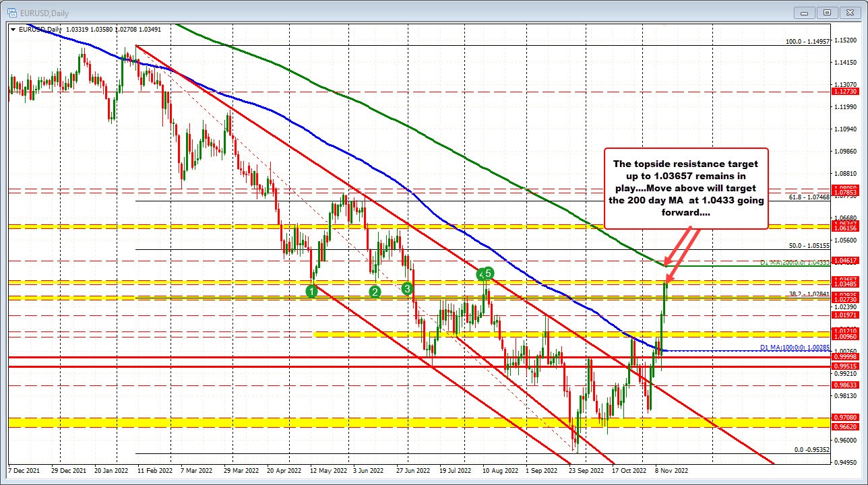Click the red 0.98633 price level tag
This screenshot has height=485, width=868.
pos(845,385)
